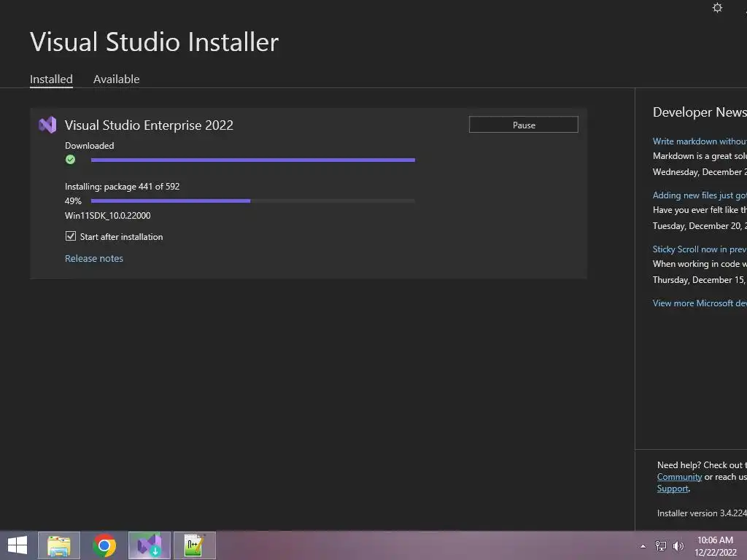Click the Tuesday, December 20 news date
Image resolution: width=747 pixels, height=560 pixels.
pyautogui.click(x=700, y=226)
